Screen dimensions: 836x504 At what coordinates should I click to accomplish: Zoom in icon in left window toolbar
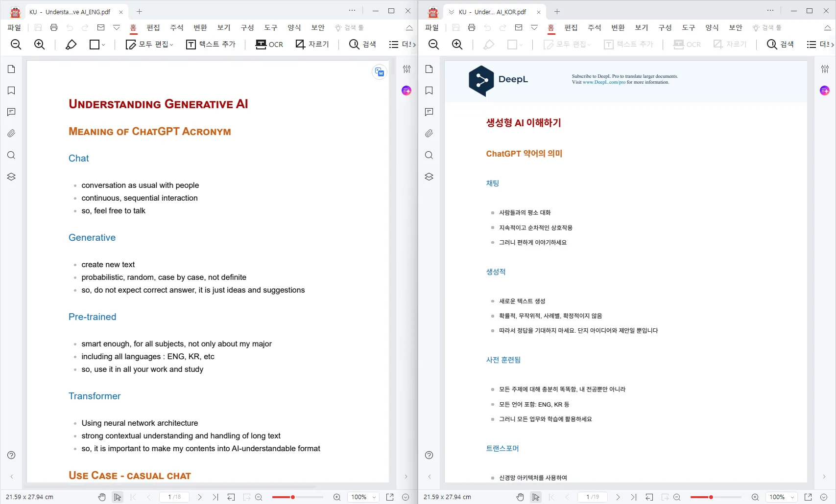[x=39, y=45]
